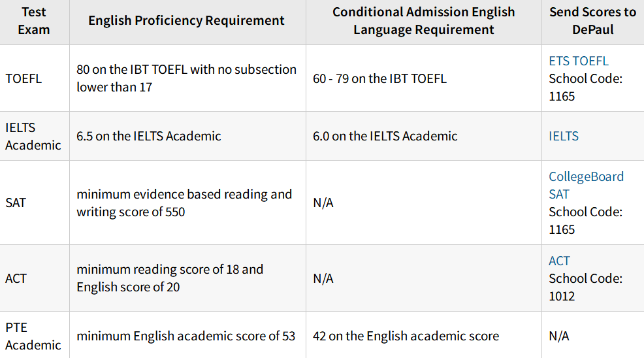Select the Send Scores to DePaul header
The height and width of the screenshot is (358, 644).
click(592, 21)
